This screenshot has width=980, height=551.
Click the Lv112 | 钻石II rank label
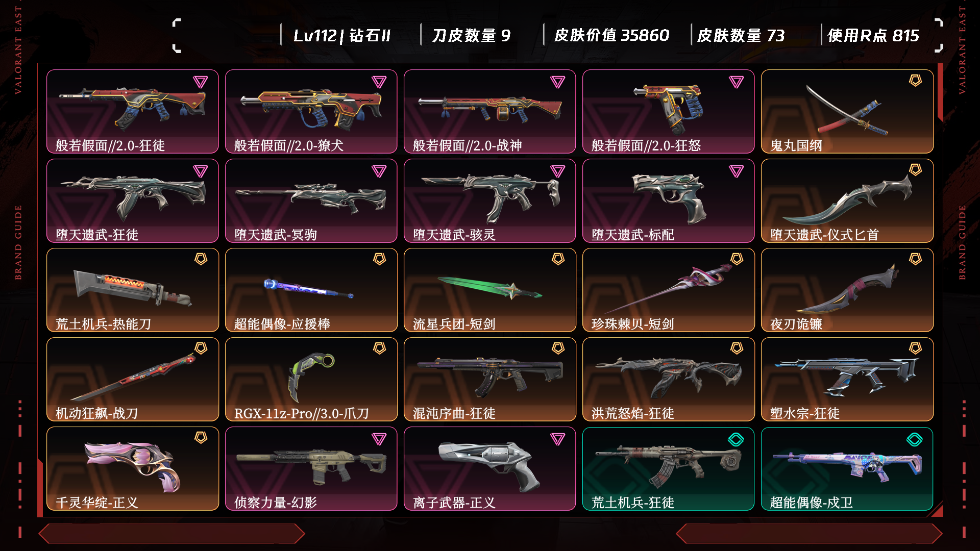click(342, 35)
